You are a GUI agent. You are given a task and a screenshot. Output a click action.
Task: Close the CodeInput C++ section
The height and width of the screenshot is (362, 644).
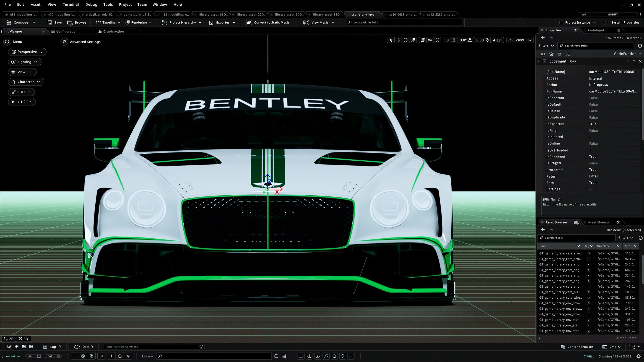tap(640, 61)
